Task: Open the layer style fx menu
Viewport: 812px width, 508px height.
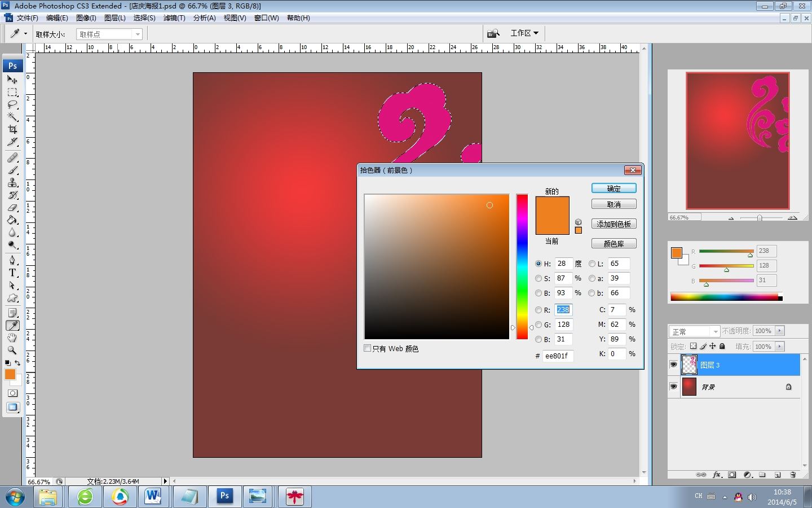Action: point(717,475)
